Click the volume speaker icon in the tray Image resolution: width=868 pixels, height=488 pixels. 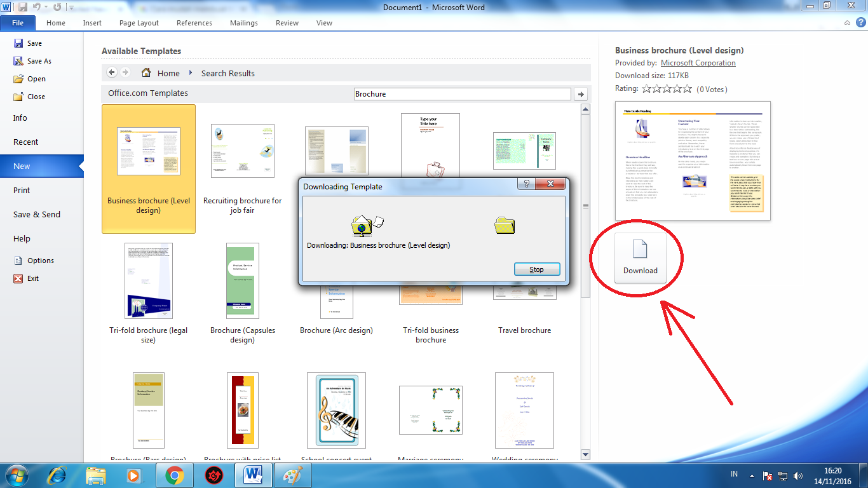799,476
